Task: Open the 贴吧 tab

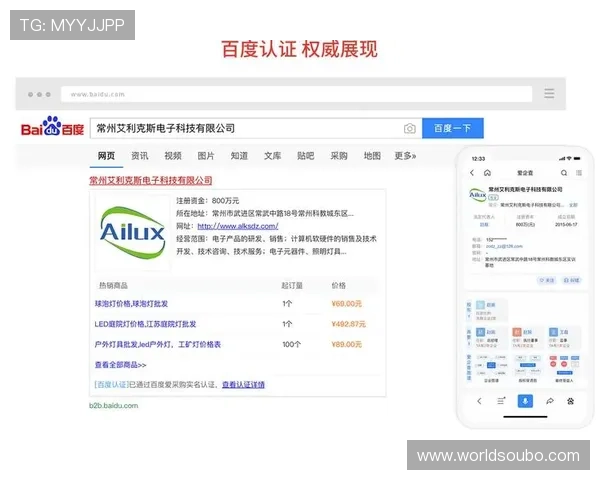Action: pos(306,156)
